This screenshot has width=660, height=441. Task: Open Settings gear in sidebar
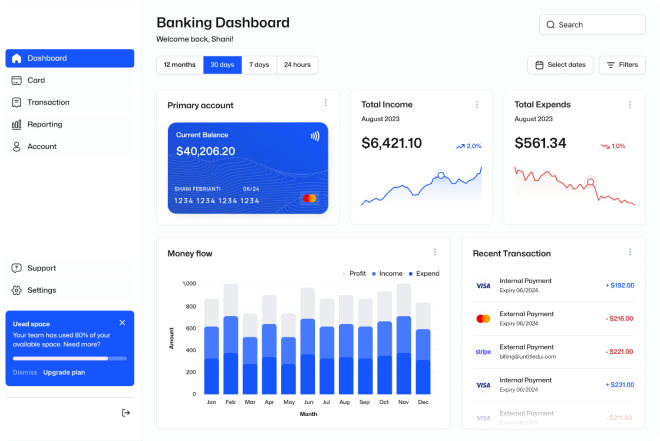coord(41,290)
